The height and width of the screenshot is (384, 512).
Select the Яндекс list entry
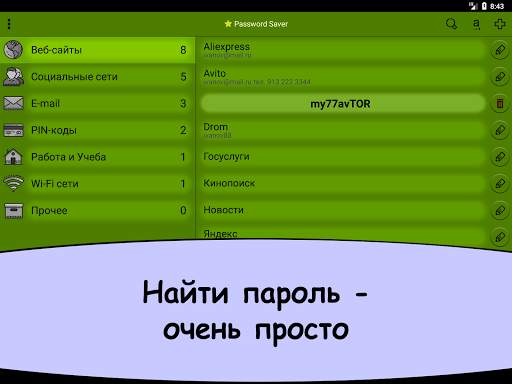click(343, 234)
